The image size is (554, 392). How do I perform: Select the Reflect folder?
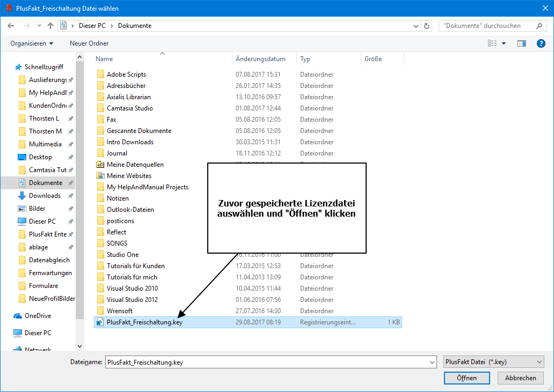[x=116, y=233]
